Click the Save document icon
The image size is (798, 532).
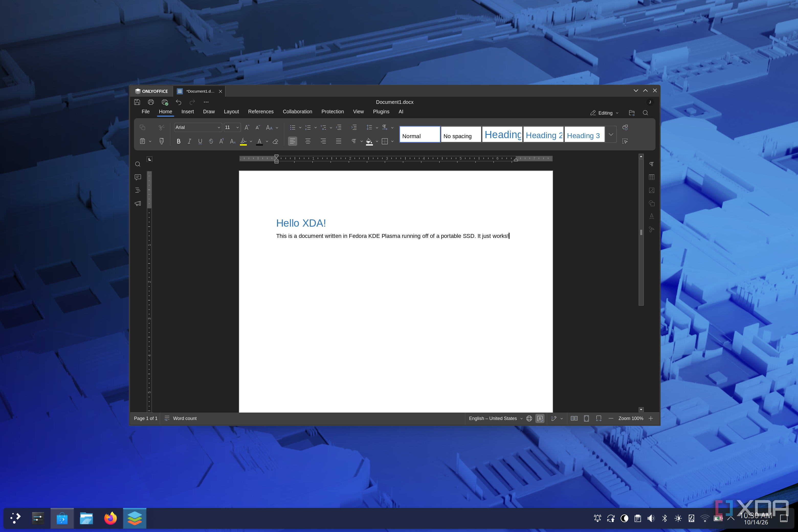click(137, 102)
